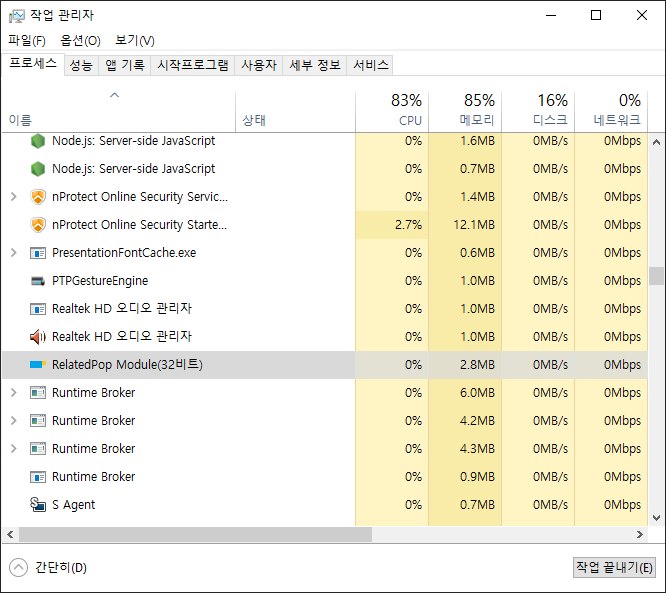Select the 프로세스 tab
The height and width of the screenshot is (593, 666).
[33, 64]
